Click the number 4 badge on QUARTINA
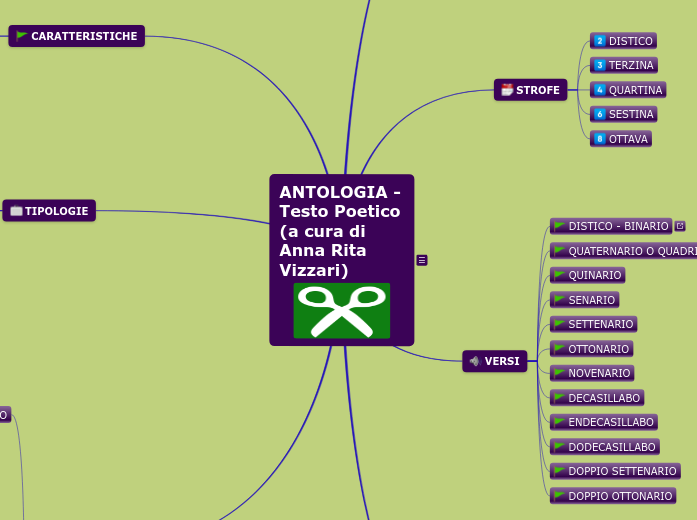The height and width of the screenshot is (520, 697). tap(600, 90)
